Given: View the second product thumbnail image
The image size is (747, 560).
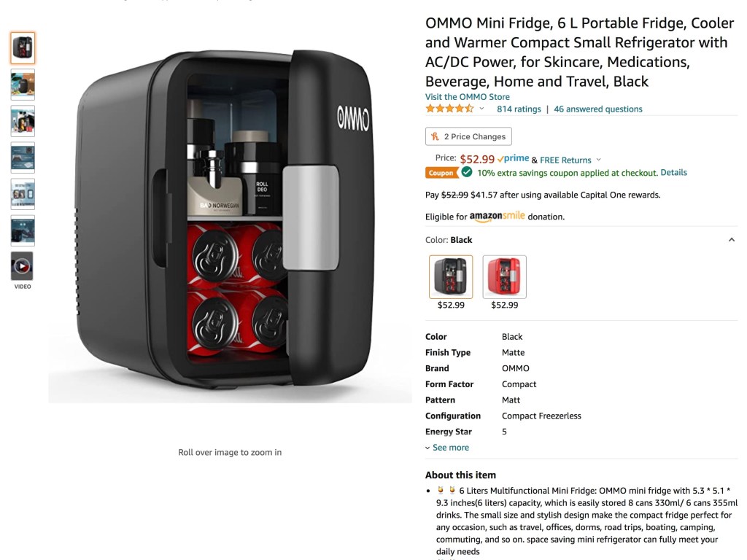Looking at the screenshot, I should pyautogui.click(x=23, y=85).
